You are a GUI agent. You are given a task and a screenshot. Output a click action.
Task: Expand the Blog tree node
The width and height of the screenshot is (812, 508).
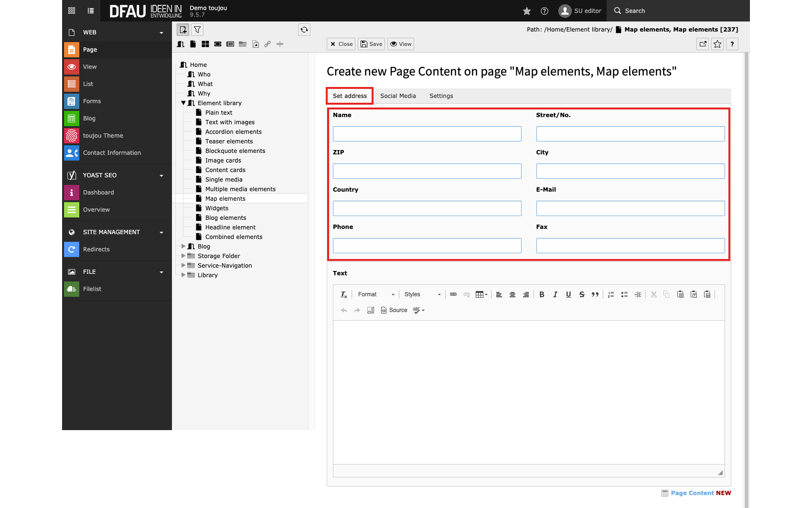183,246
